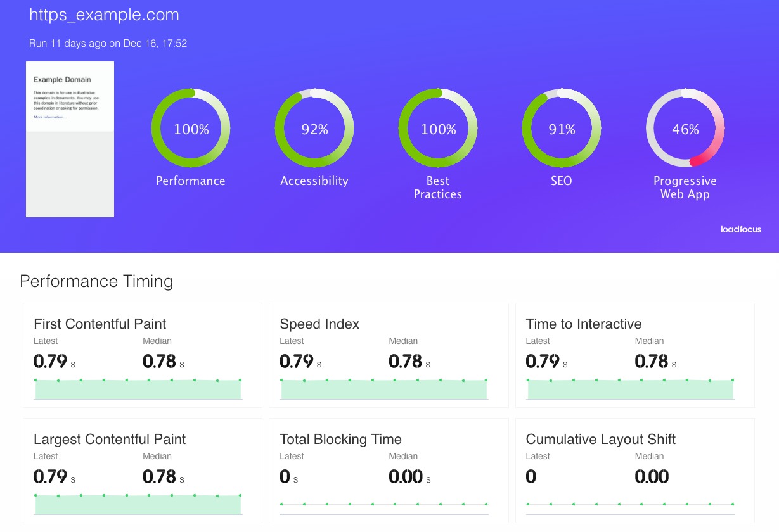
Task: Open the https_example.com report title
Action: (x=104, y=14)
